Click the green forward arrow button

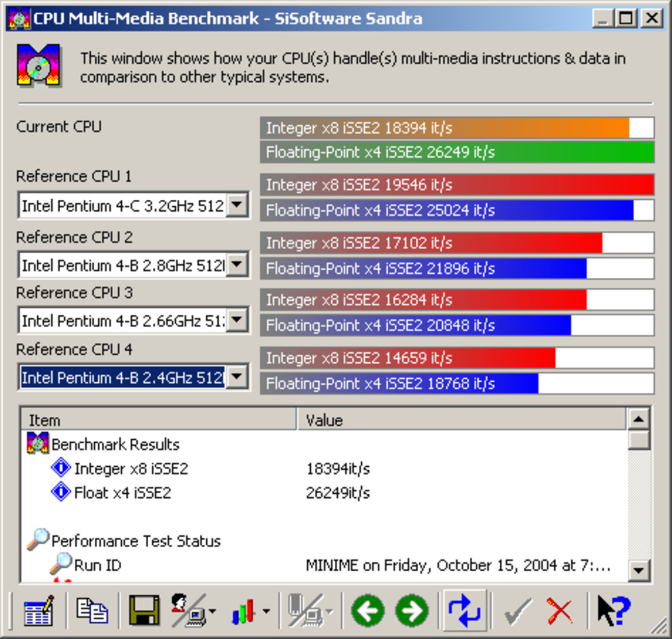[412, 610]
